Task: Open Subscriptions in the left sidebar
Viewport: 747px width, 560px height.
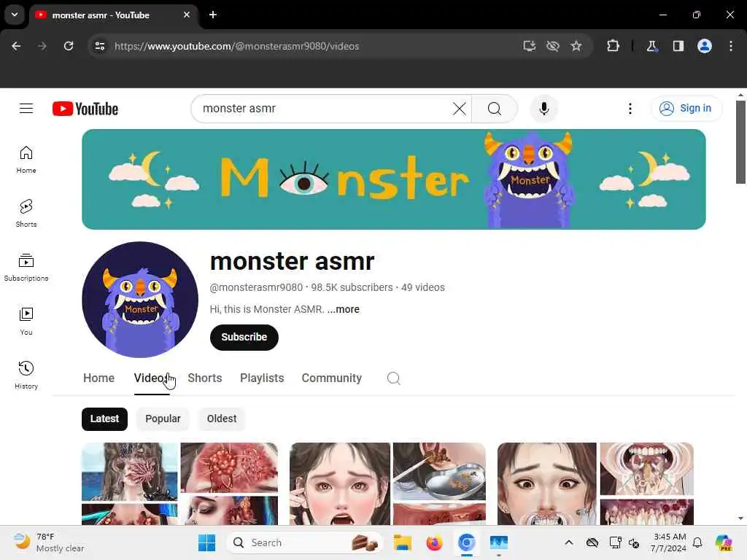Action: click(x=26, y=268)
